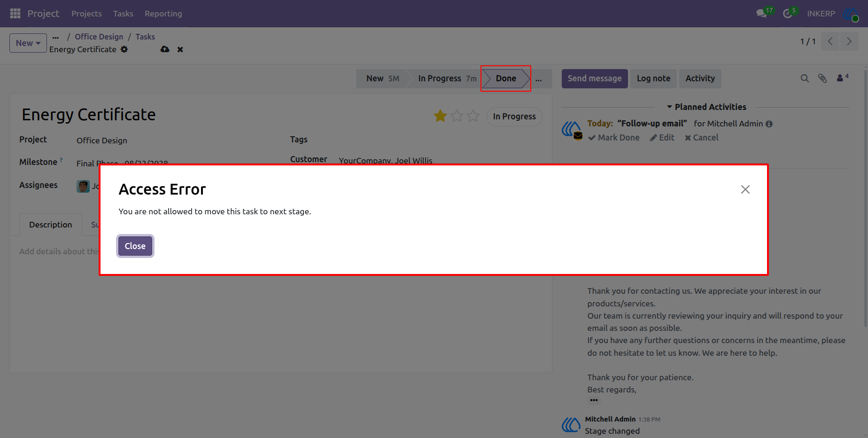Set priority with the third star
Viewport: 868px width, 438px height.
coord(473,116)
